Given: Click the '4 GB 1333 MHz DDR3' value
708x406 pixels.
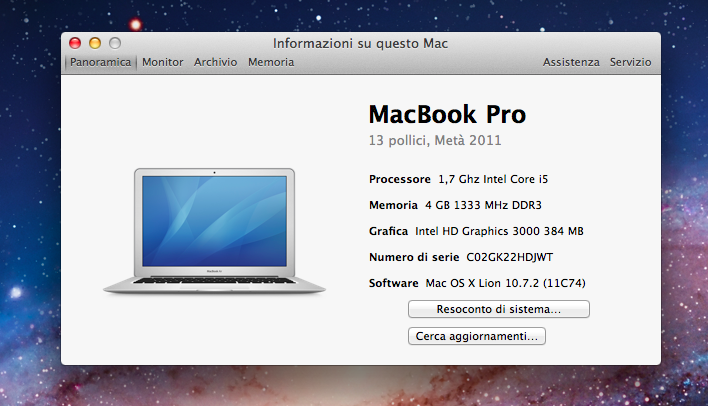Looking at the screenshot, I should 483,205.
